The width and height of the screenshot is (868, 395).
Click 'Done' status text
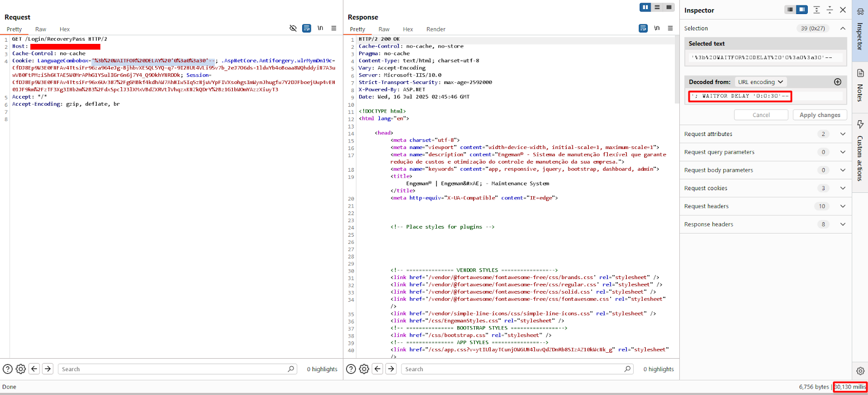pyautogui.click(x=9, y=387)
